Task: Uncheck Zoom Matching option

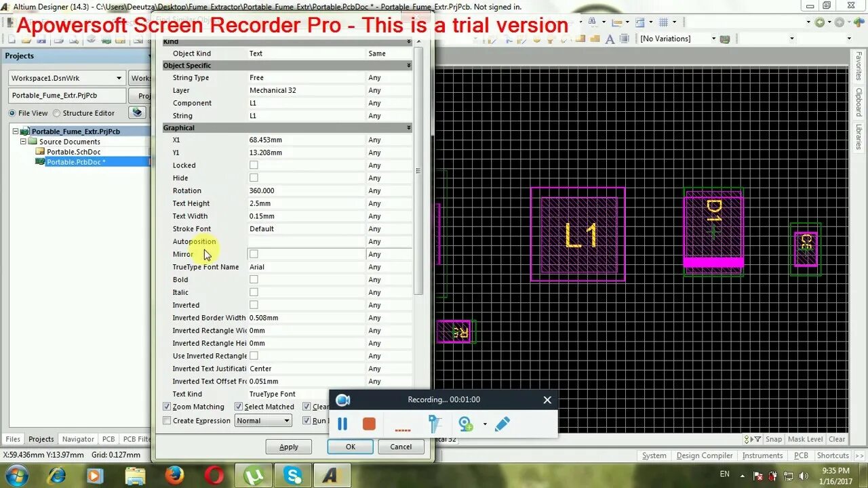Action: (x=167, y=407)
